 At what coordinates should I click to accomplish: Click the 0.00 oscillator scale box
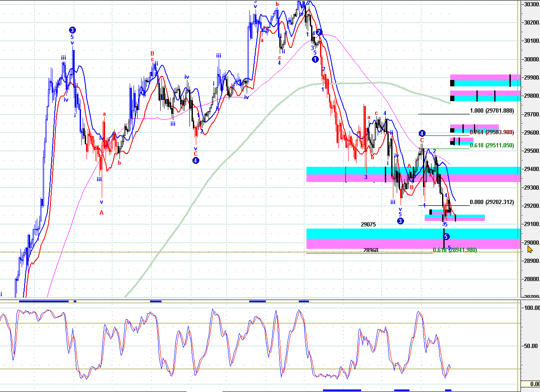point(531,384)
